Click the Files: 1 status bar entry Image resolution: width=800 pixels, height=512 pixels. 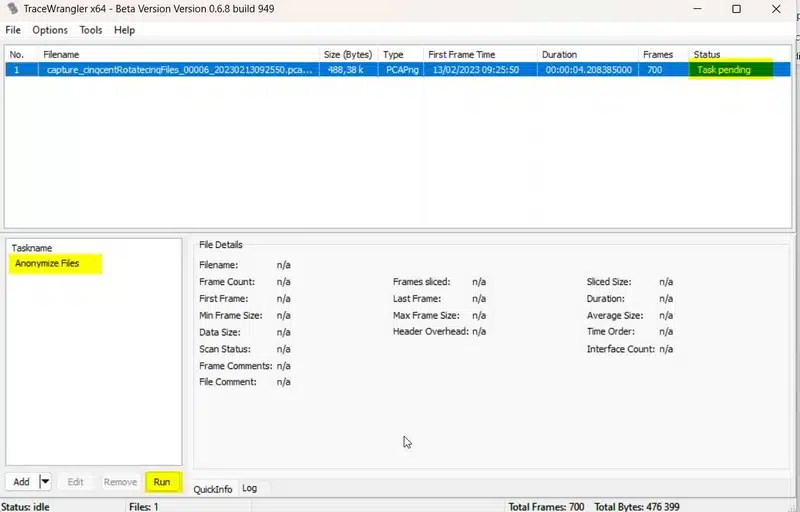[144, 507]
